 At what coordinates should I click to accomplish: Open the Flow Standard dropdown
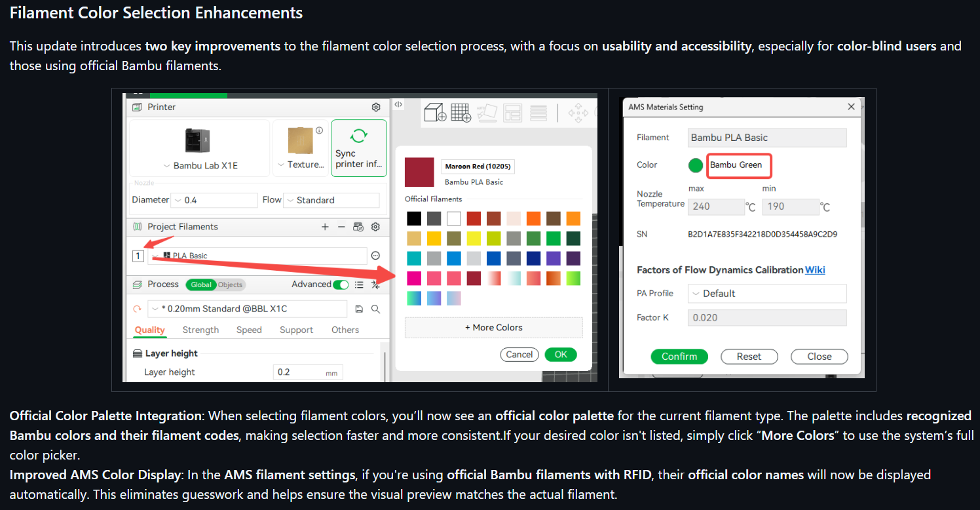tap(331, 200)
